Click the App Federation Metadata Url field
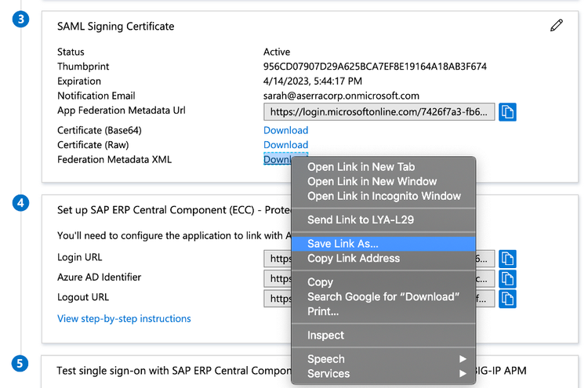Screen dimensions: 588x388 [x=379, y=112]
